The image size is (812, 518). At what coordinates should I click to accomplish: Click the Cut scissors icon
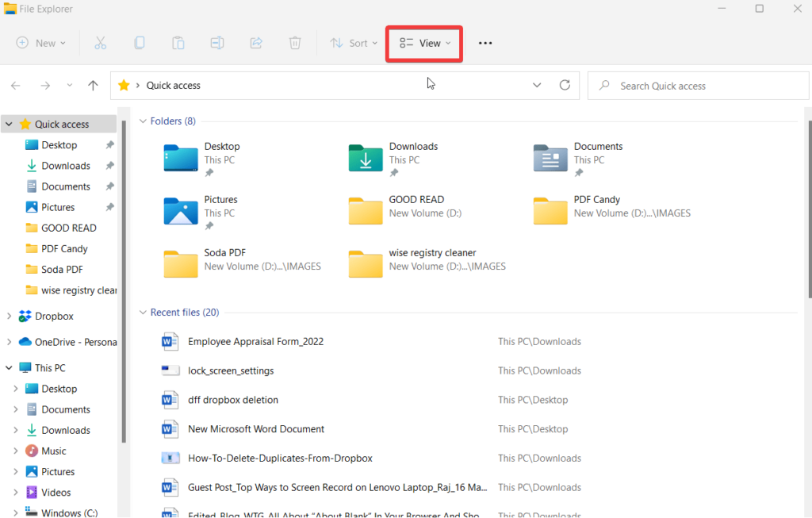point(101,43)
